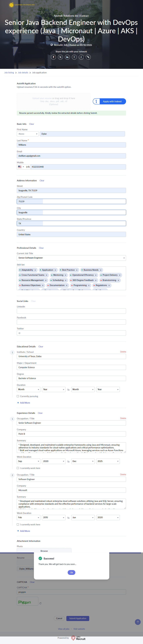
Task: Click the scroll-to-top arrow button
Action: [x=137, y=622]
